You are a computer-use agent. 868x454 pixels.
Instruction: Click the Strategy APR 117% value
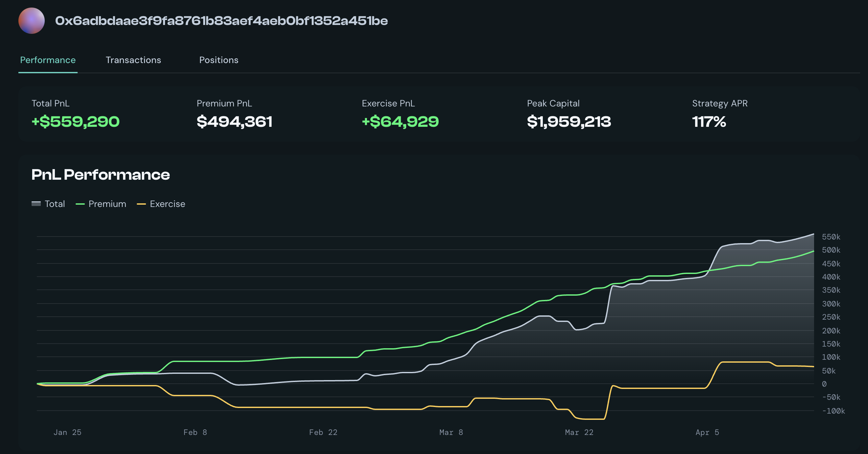pos(709,122)
